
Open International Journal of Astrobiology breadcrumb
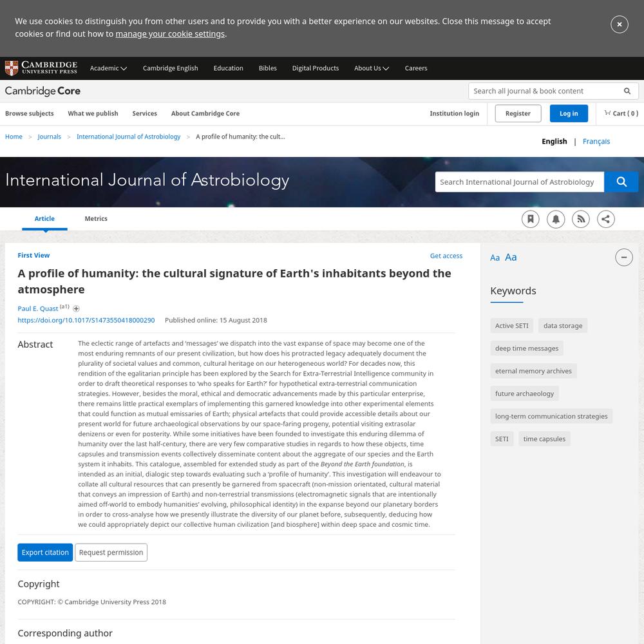(129, 137)
